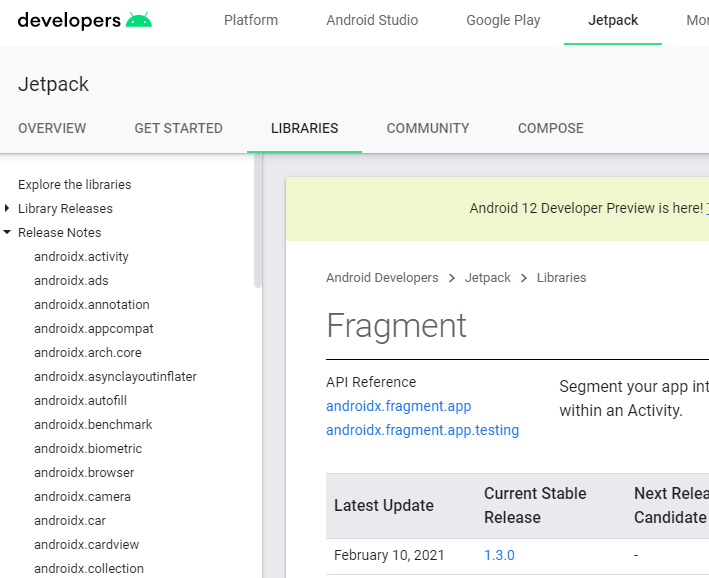Click the Jetpack page heading
709x578 pixels.
(x=53, y=84)
